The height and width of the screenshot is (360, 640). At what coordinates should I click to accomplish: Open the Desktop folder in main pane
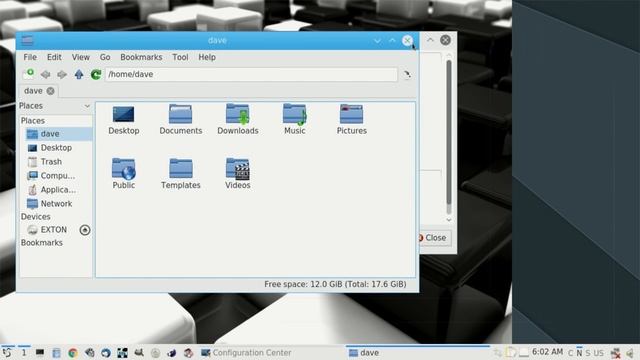point(124,120)
